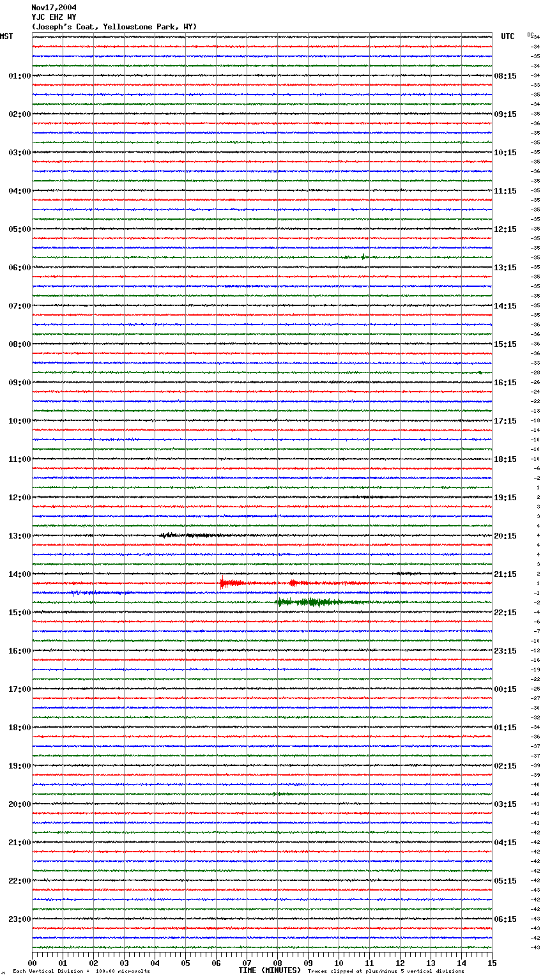Click the "22:15" UTC time label
This screenshot has width=543, height=980.
click(505, 613)
